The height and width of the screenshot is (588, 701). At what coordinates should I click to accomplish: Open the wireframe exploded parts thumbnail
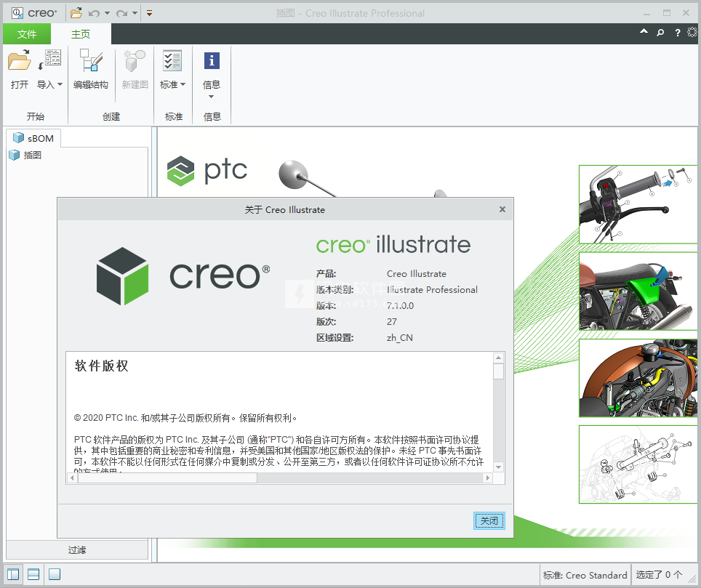[x=638, y=464]
